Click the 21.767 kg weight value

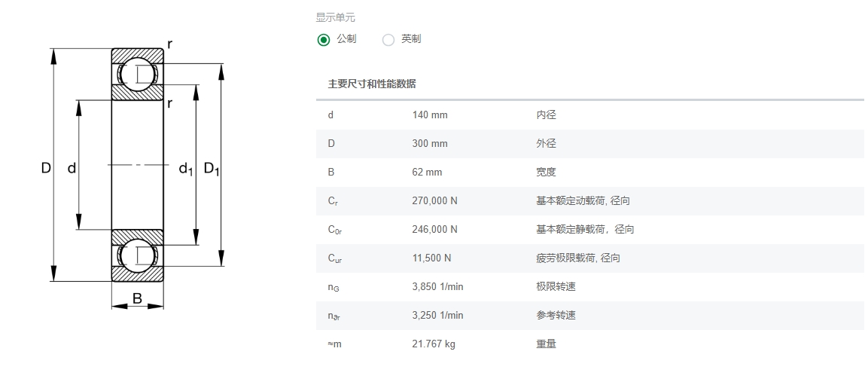[434, 344]
